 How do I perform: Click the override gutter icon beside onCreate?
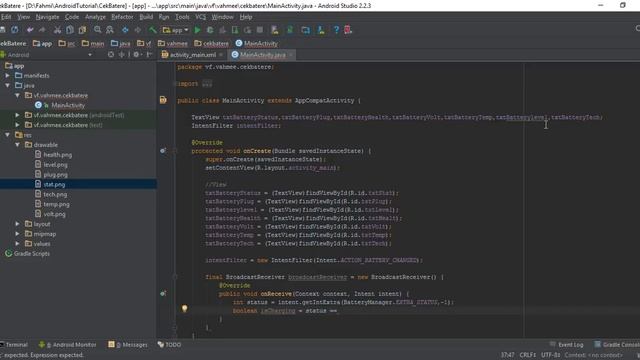click(x=163, y=151)
